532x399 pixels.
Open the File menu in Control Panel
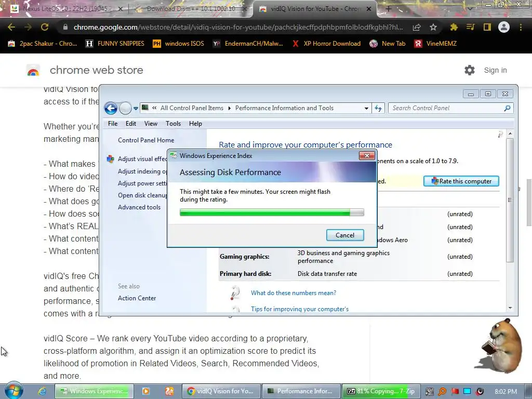point(113,124)
